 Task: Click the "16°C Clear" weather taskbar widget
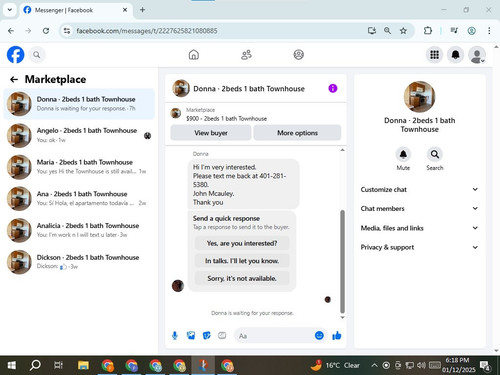point(335,365)
